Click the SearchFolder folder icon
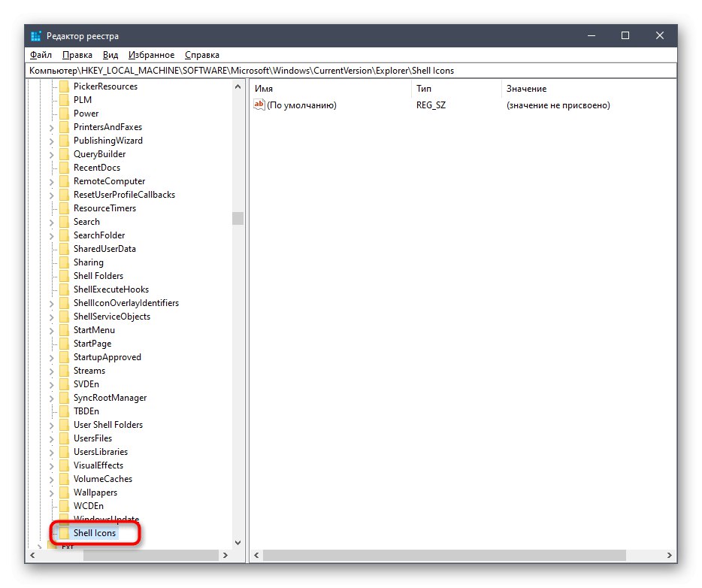Viewport: 702px width, 588px height. (64, 235)
